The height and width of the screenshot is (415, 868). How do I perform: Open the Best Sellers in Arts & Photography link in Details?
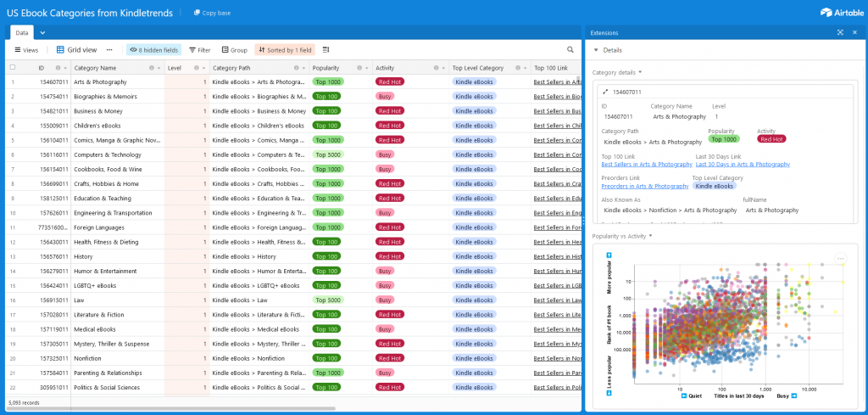[x=647, y=165]
